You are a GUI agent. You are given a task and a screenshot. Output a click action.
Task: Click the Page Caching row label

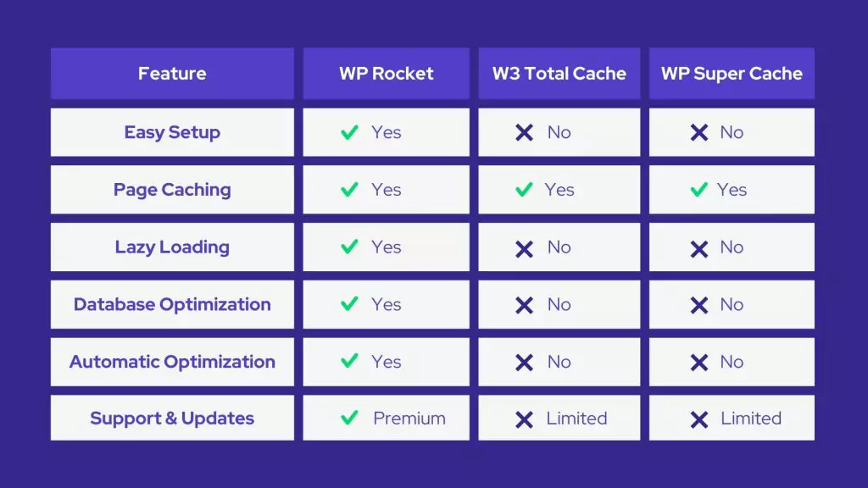click(x=172, y=190)
